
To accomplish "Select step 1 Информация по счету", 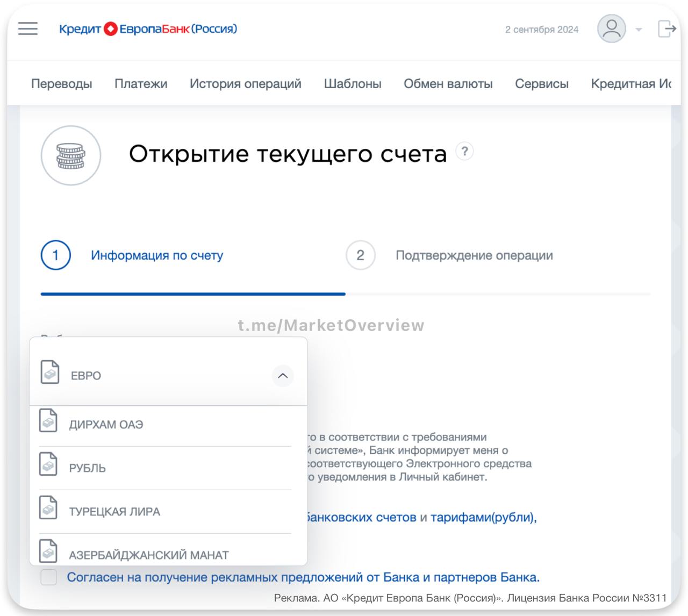I will tap(132, 255).
